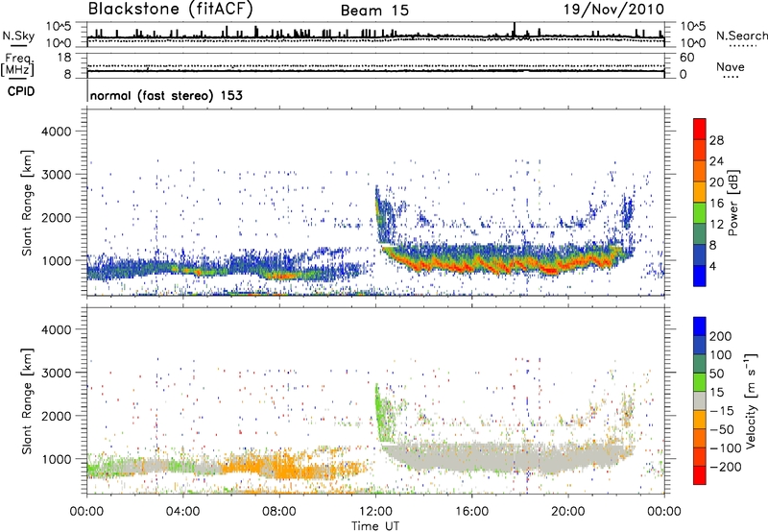Click the '60' tick on the Nave axis
The image size is (768, 532).
click(687, 58)
